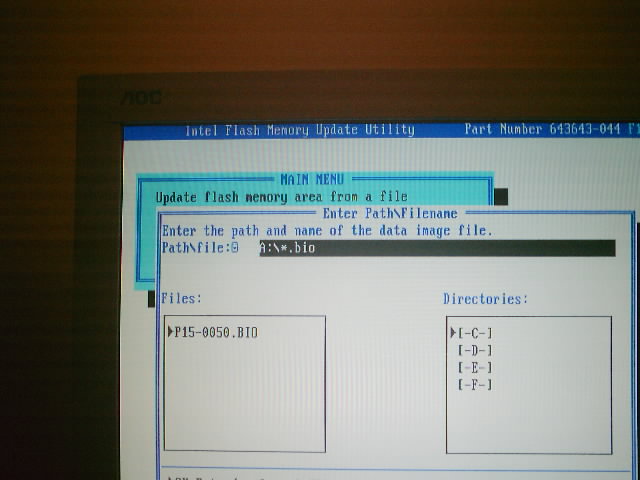Click the 'Path\file:' label

click(x=196, y=247)
